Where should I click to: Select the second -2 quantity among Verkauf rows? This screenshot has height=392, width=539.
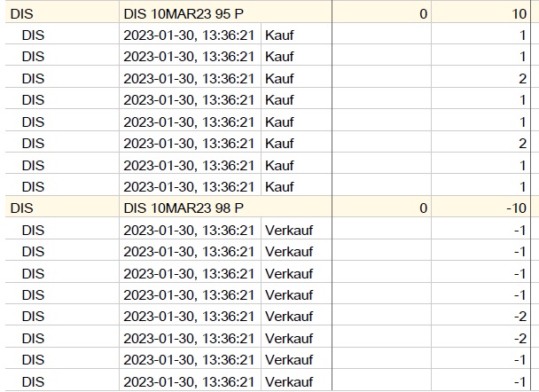point(519,338)
